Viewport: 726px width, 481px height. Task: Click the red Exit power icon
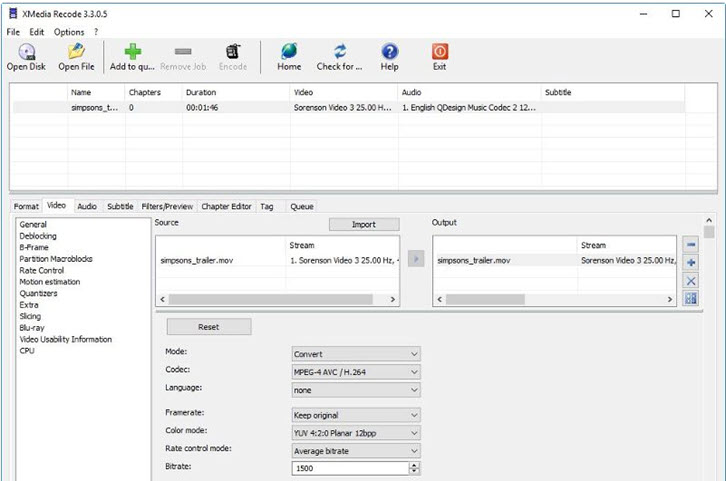coord(439,52)
